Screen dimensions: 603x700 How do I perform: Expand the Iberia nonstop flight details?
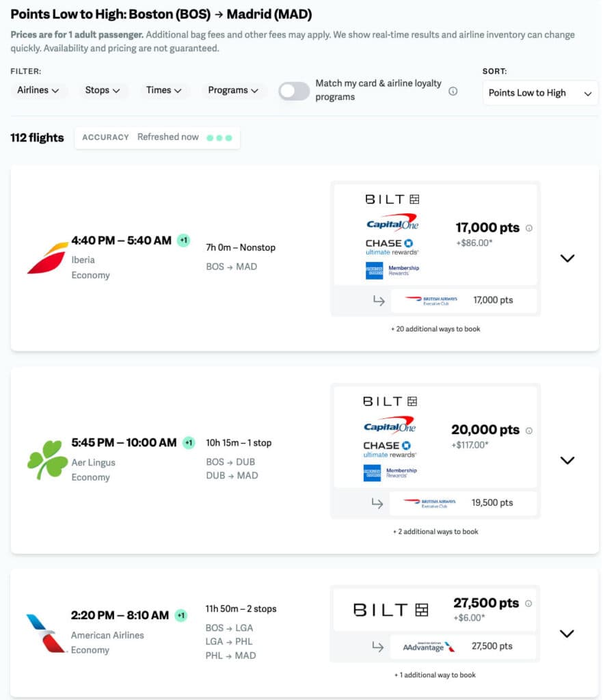567,258
